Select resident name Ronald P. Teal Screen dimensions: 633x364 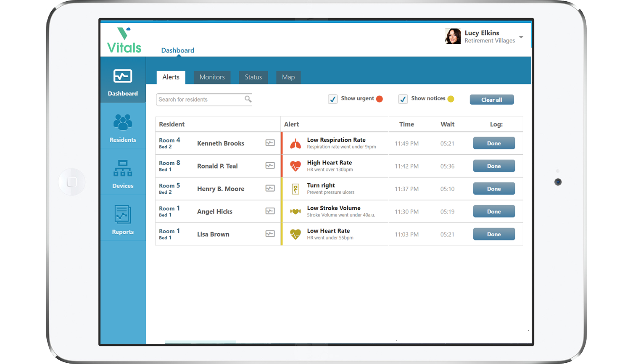pos(217,166)
